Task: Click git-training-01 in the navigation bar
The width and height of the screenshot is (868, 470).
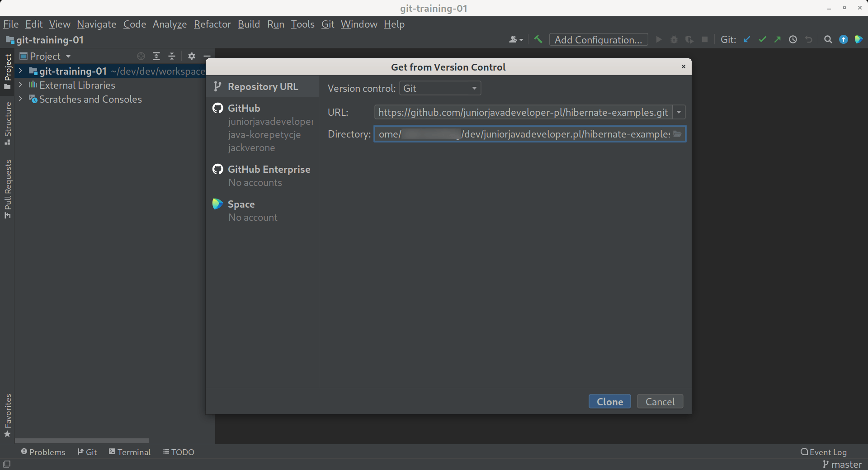Action: coord(45,40)
